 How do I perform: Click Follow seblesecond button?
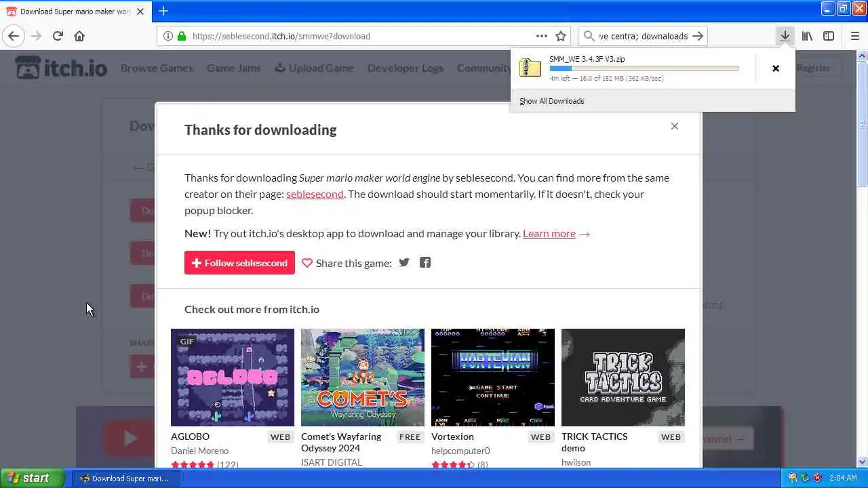[239, 263]
